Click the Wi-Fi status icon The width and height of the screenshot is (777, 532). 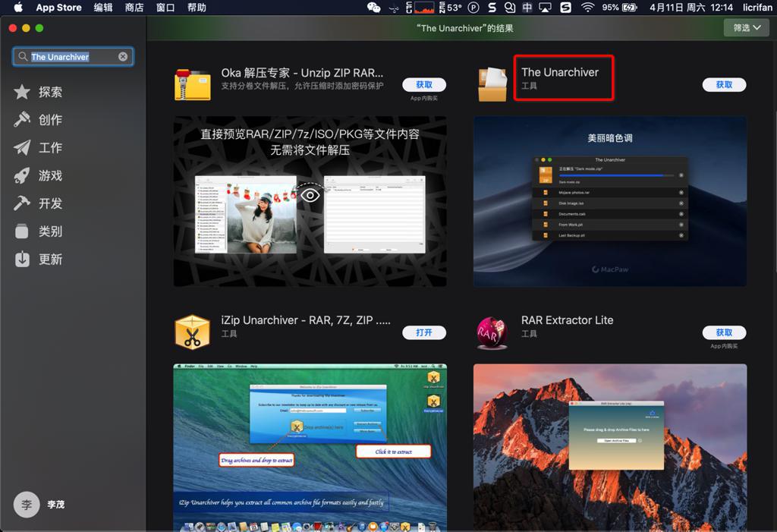point(588,8)
